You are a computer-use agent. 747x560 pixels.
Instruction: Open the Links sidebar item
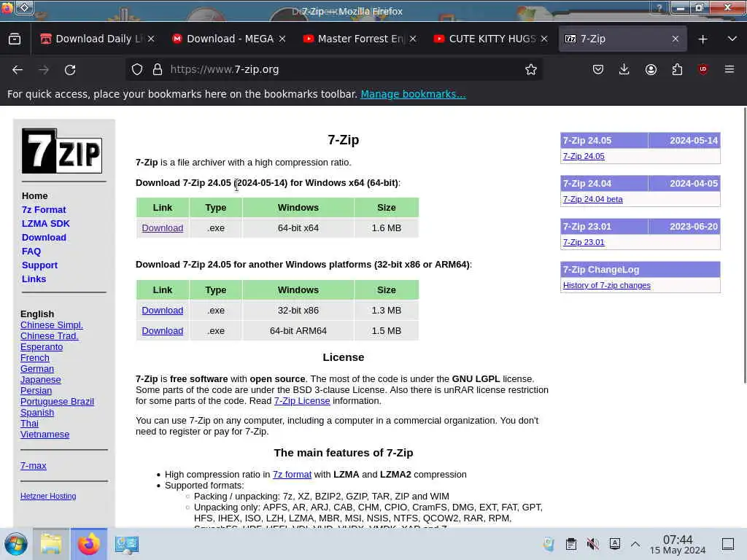click(x=34, y=279)
